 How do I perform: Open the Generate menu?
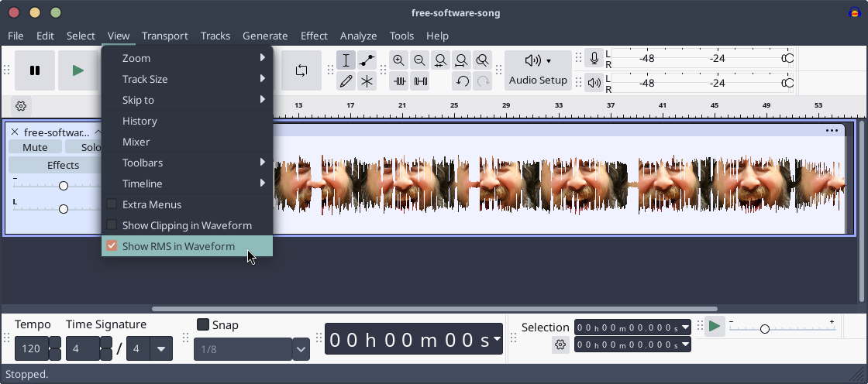[265, 36]
